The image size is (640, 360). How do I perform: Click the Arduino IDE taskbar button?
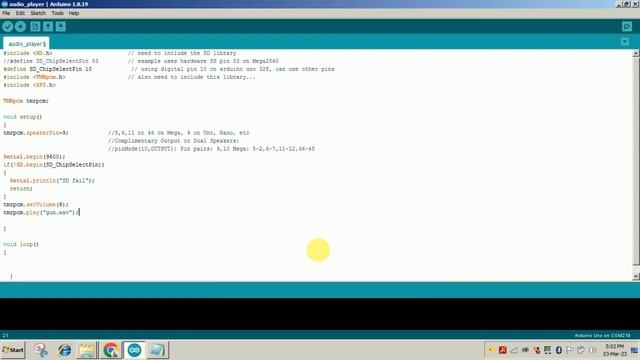[x=134, y=350]
